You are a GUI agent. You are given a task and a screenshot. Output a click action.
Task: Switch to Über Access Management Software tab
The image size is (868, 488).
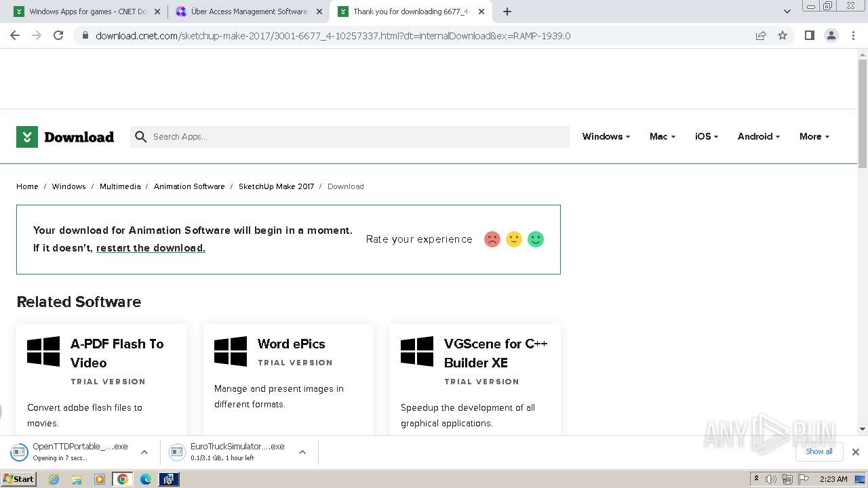click(x=248, y=12)
